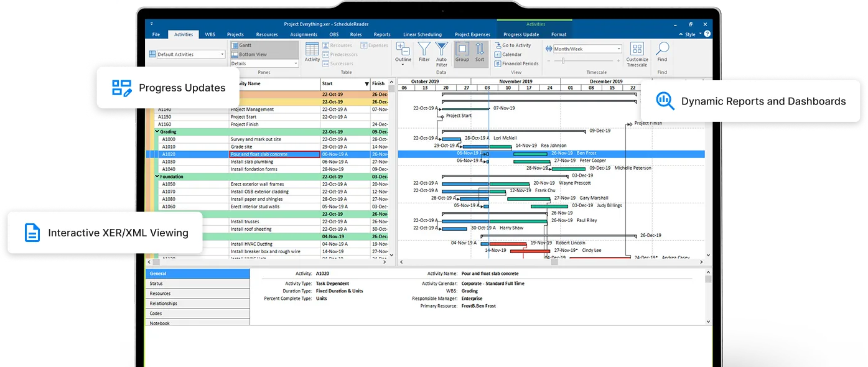This screenshot has height=367, width=868.
Task: Click the Dynamic Reports and Dashboards icon
Action: 665,101
